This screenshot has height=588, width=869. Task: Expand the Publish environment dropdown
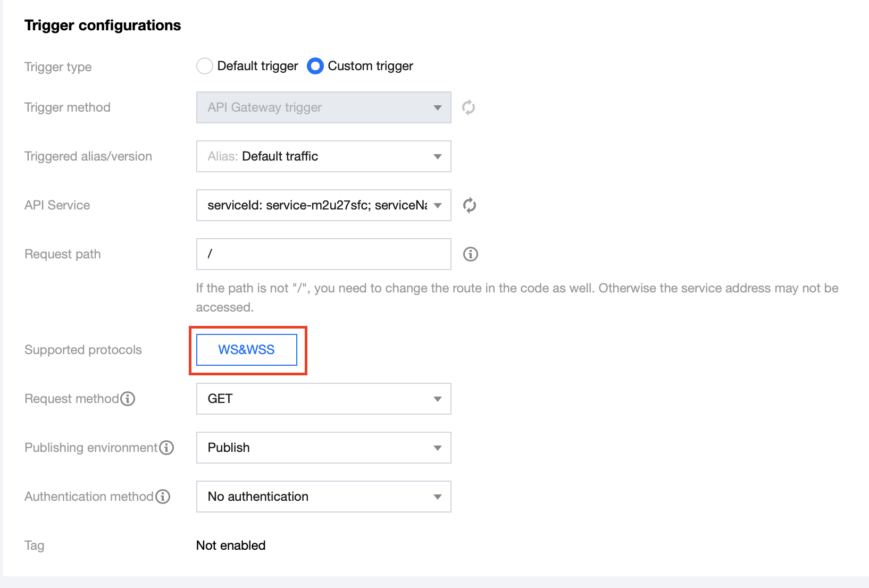point(323,448)
